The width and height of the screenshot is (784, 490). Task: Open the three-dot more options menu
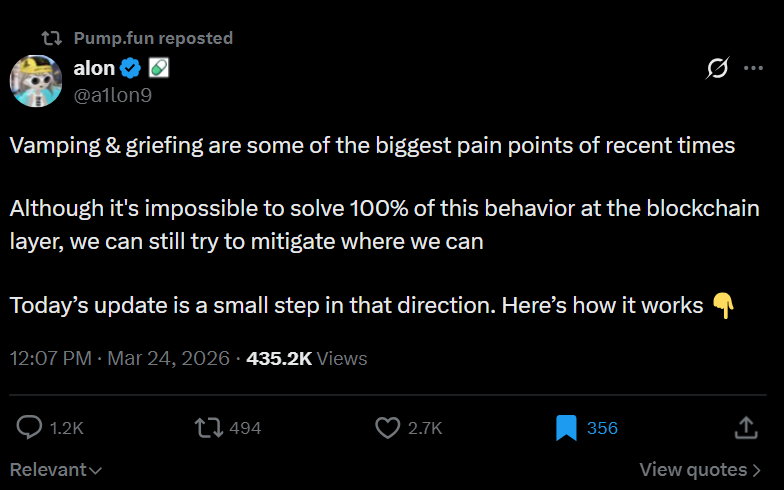[x=753, y=69]
